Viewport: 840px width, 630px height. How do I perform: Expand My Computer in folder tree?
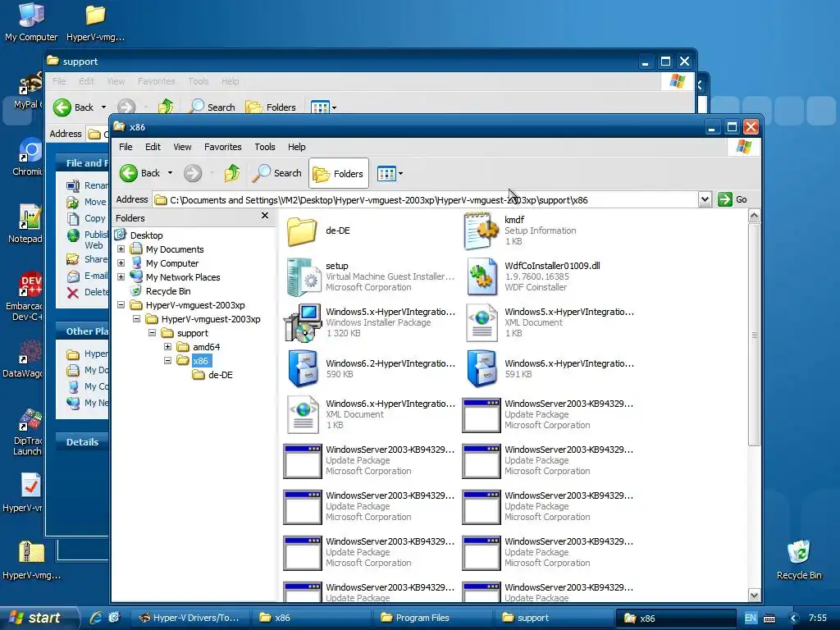click(x=121, y=263)
